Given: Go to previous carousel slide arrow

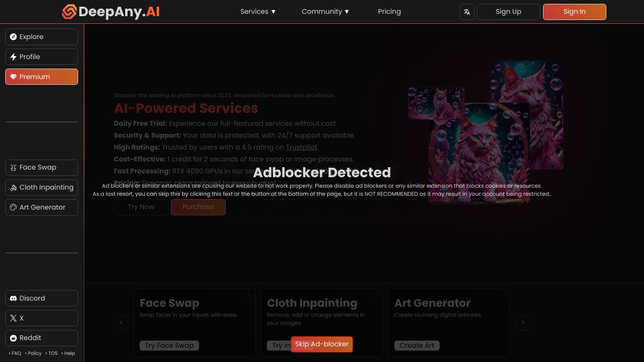Looking at the screenshot, I should pyautogui.click(x=121, y=322).
